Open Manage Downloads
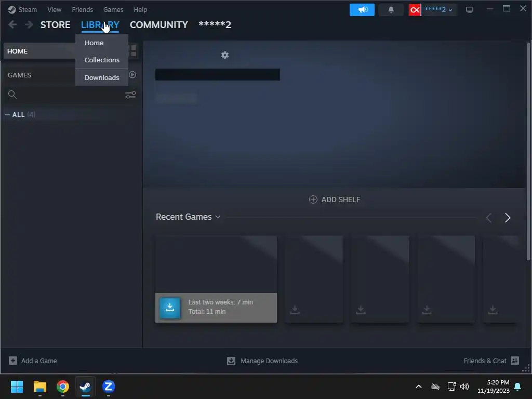This screenshot has height=399, width=532. point(262,361)
